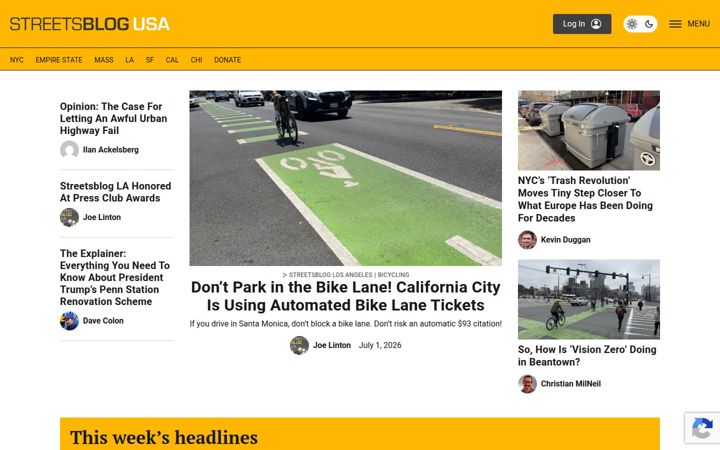Open the NYC edition tab

(17, 60)
